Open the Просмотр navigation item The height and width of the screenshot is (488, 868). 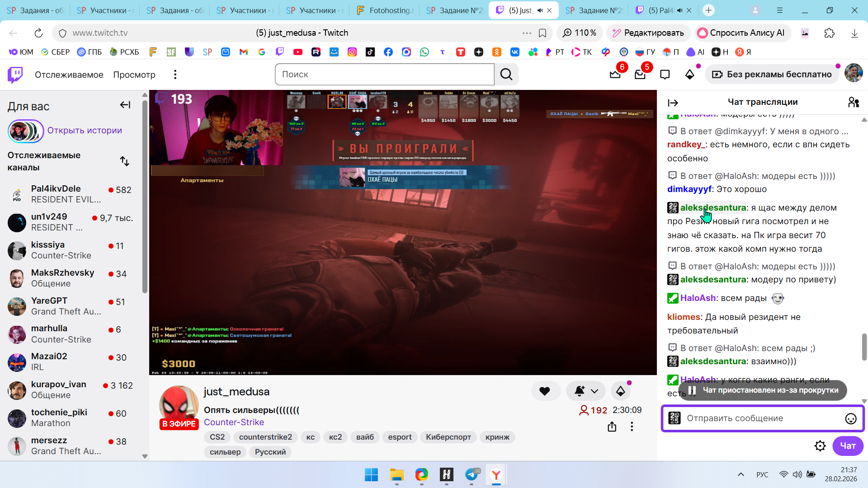[x=134, y=75]
